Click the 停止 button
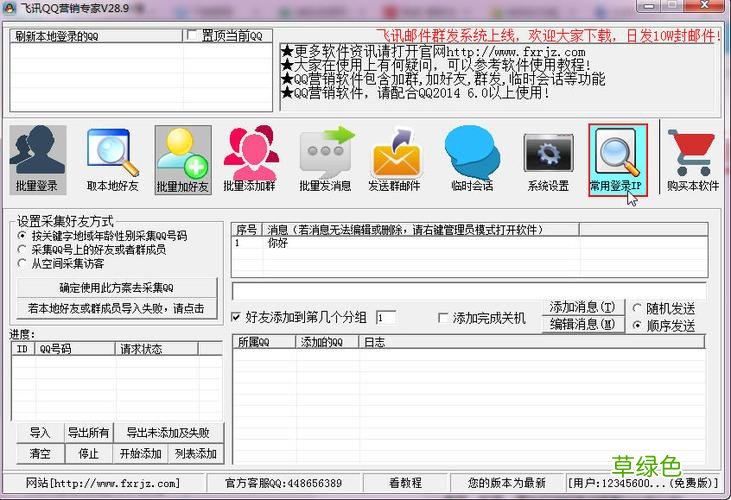 (x=89, y=453)
